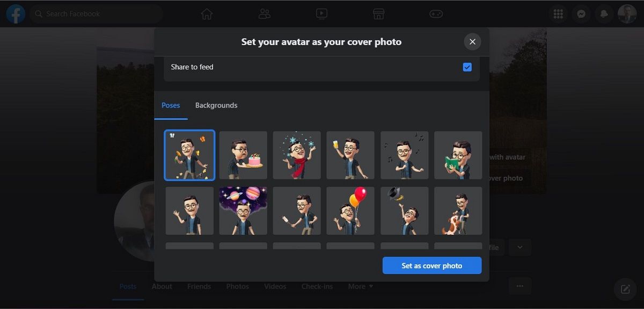Select the avatar pose holding a cake

click(243, 155)
